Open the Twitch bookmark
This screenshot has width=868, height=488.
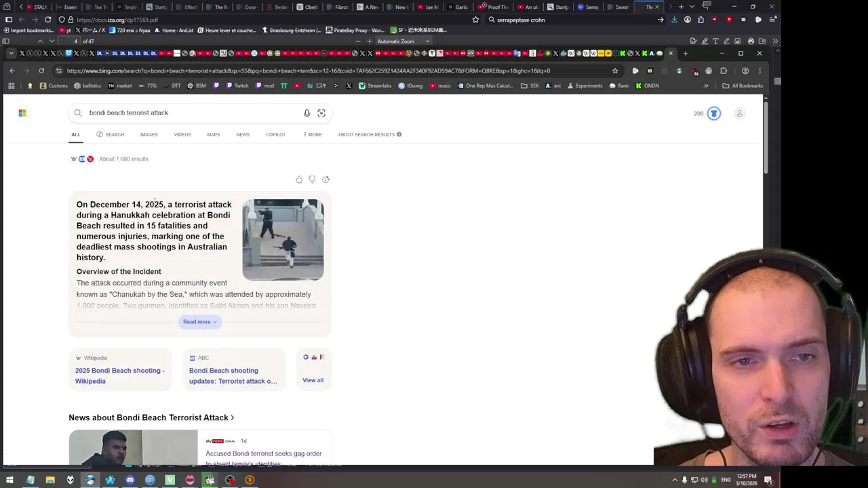click(237, 86)
